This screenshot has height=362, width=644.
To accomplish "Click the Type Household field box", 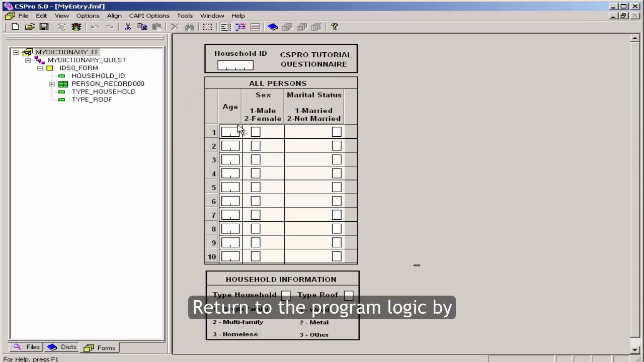I will [x=286, y=295].
